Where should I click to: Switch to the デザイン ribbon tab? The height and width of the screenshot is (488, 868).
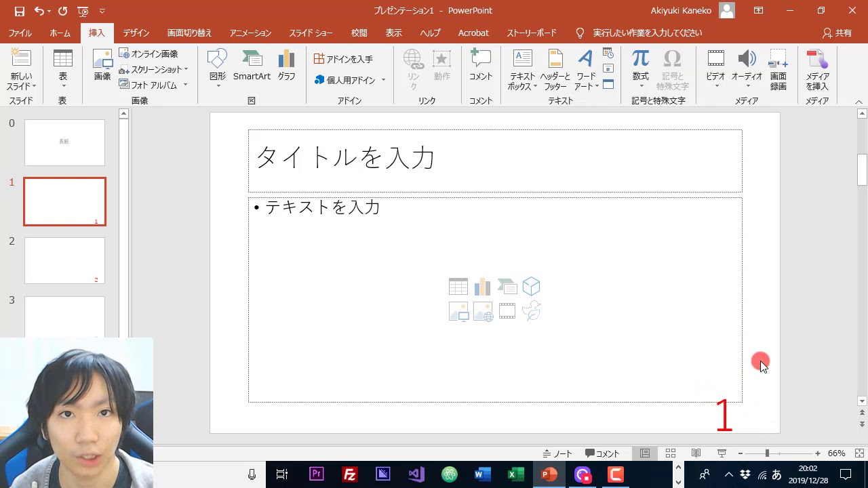tap(136, 33)
